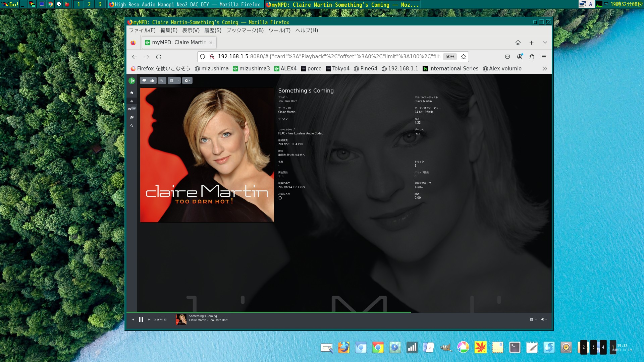The height and width of the screenshot is (362, 644).
Task: Open the music library browse icon
Action: click(132, 117)
